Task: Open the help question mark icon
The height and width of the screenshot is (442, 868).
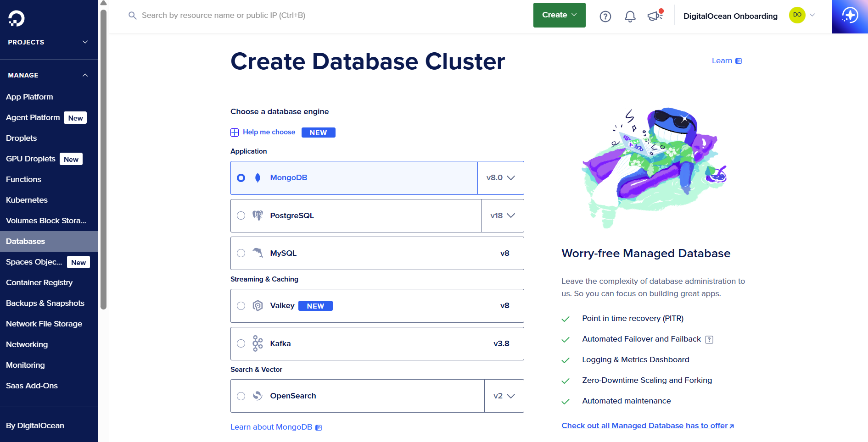Action: click(605, 15)
